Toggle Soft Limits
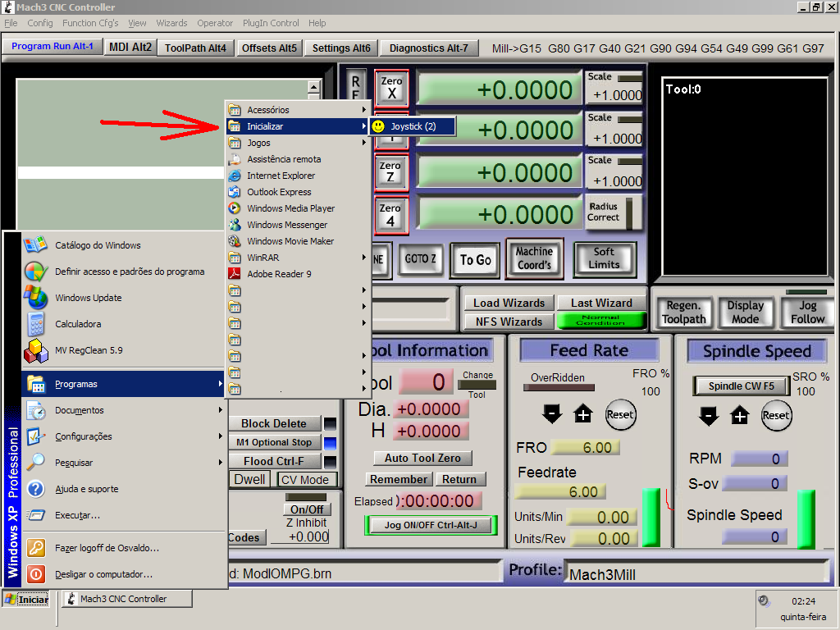The image size is (840, 630). 605,258
